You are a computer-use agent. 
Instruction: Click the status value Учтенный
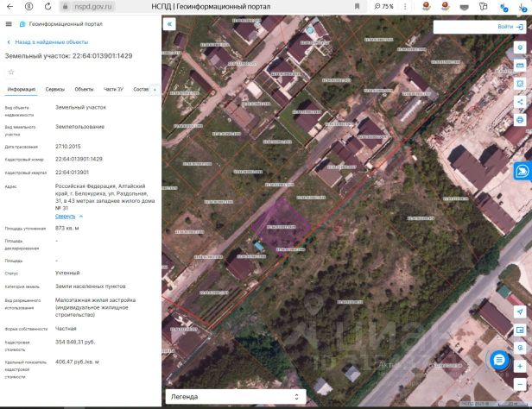pos(67,273)
